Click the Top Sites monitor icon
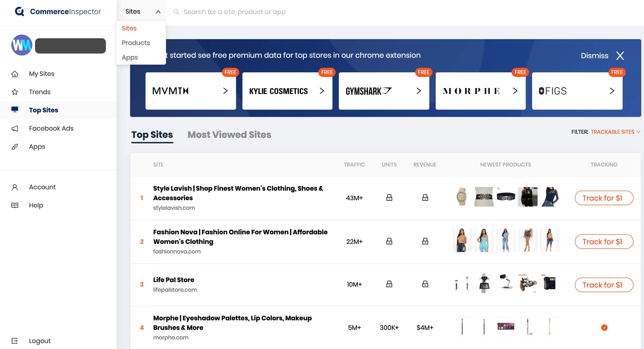Viewport: 644px width, 349px height. [x=15, y=110]
